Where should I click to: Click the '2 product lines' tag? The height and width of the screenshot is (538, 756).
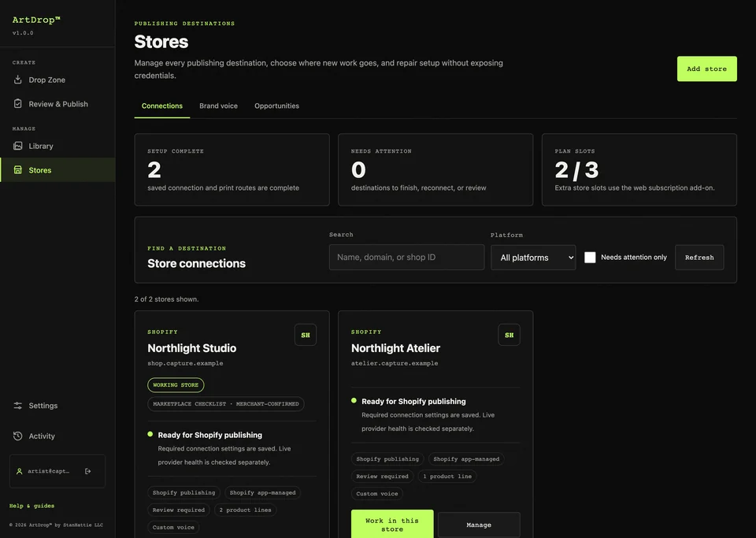pos(245,510)
